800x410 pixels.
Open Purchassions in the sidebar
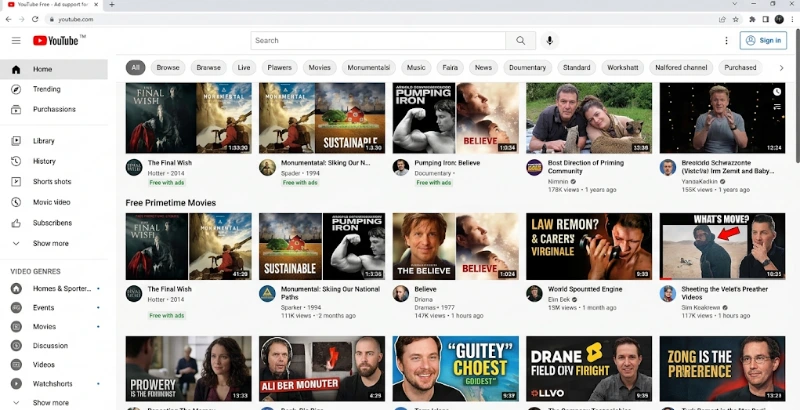coord(54,109)
